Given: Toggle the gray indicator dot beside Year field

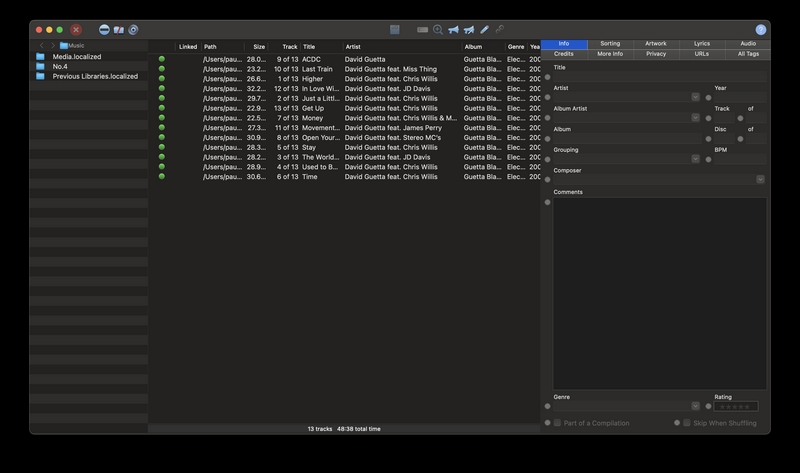Looking at the screenshot, I should pos(708,97).
